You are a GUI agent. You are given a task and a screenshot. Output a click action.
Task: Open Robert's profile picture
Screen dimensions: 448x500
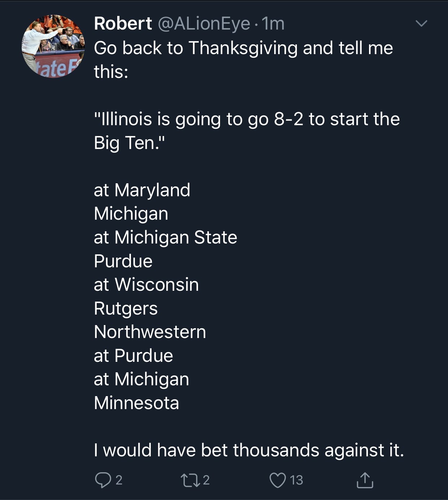tap(53, 46)
